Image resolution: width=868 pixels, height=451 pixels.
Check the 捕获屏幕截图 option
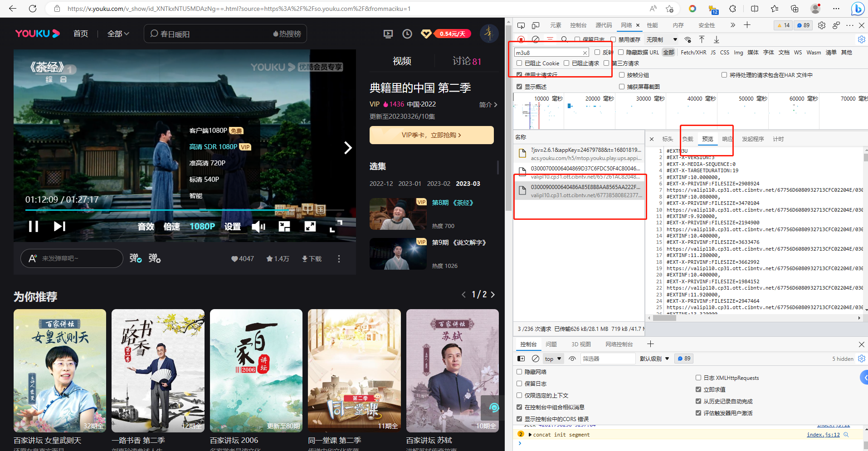pos(622,87)
